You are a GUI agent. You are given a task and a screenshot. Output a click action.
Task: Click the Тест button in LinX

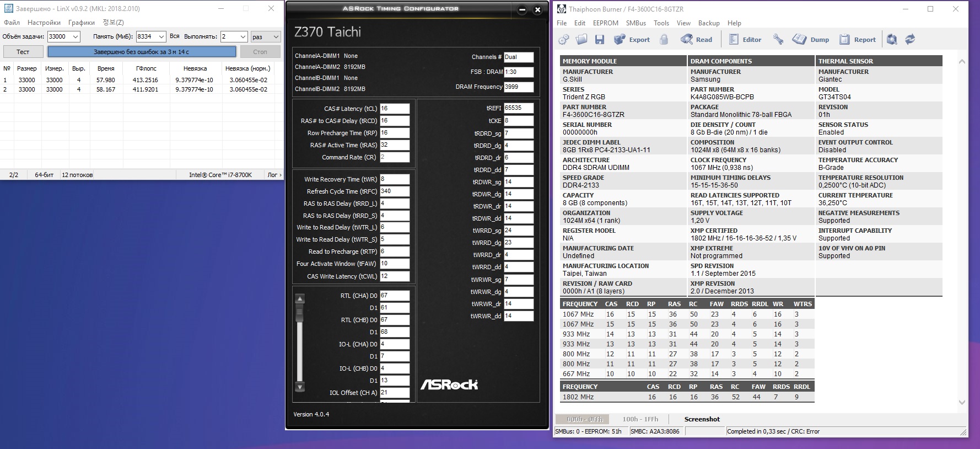click(x=23, y=52)
